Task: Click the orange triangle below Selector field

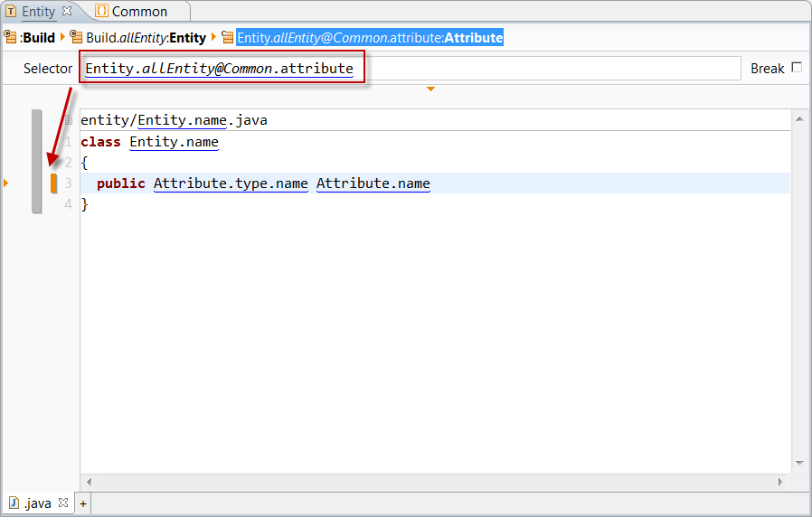Action: tap(430, 89)
